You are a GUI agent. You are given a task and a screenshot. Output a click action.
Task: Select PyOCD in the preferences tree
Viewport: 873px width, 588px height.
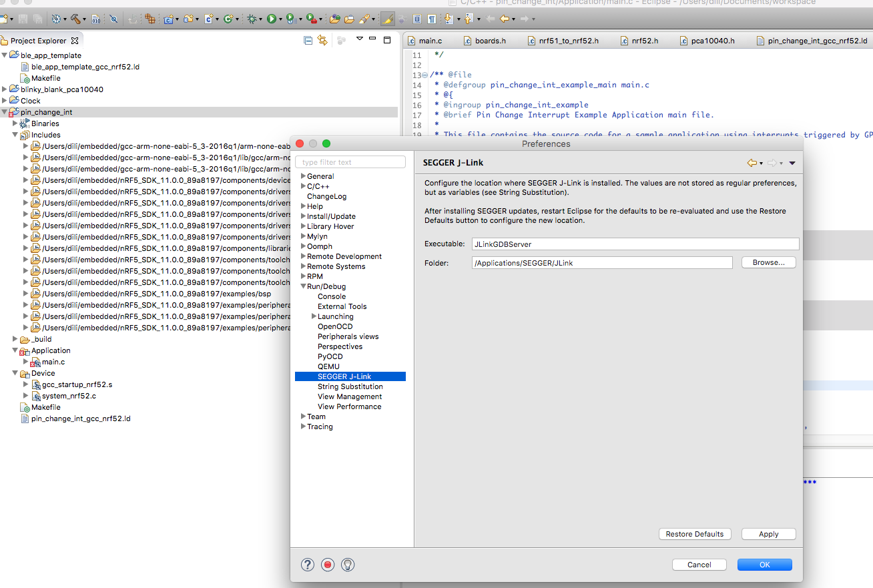tap(330, 356)
